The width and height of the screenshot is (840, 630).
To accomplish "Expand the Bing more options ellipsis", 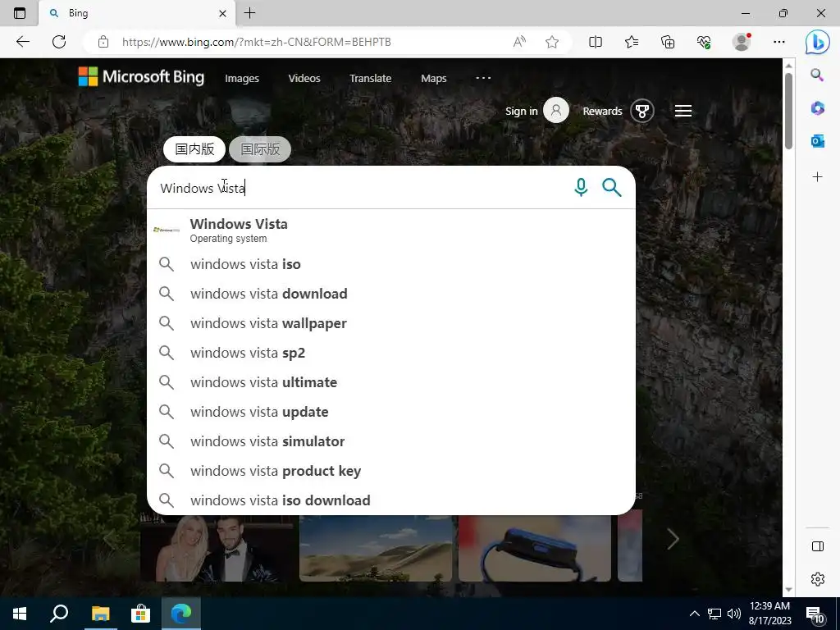I will pyautogui.click(x=483, y=78).
